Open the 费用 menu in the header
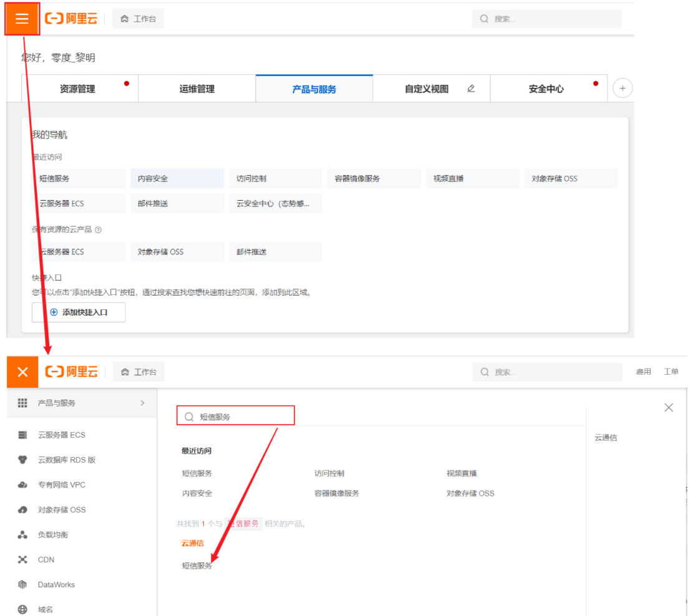This screenshot has width=695, height=616. (x=644, y=372)
